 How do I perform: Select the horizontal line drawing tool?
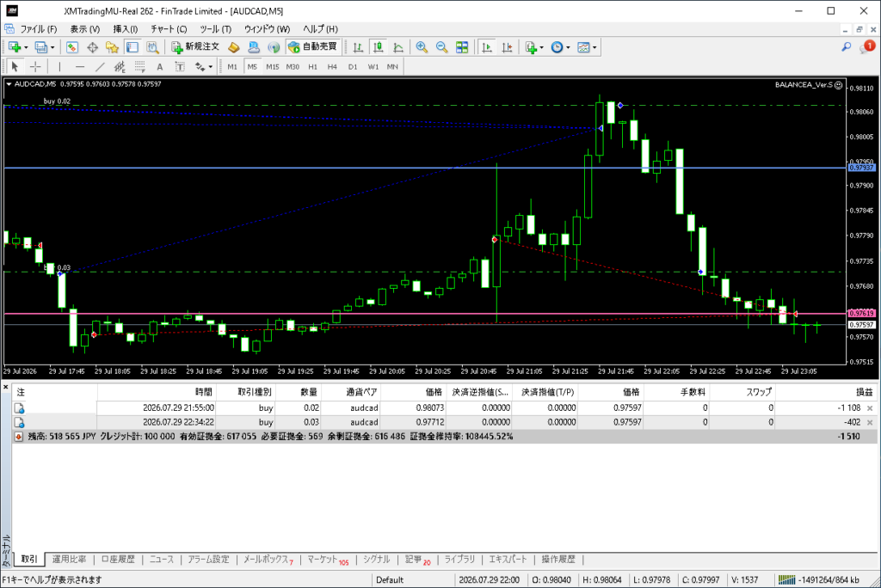[x=80, y=67]
